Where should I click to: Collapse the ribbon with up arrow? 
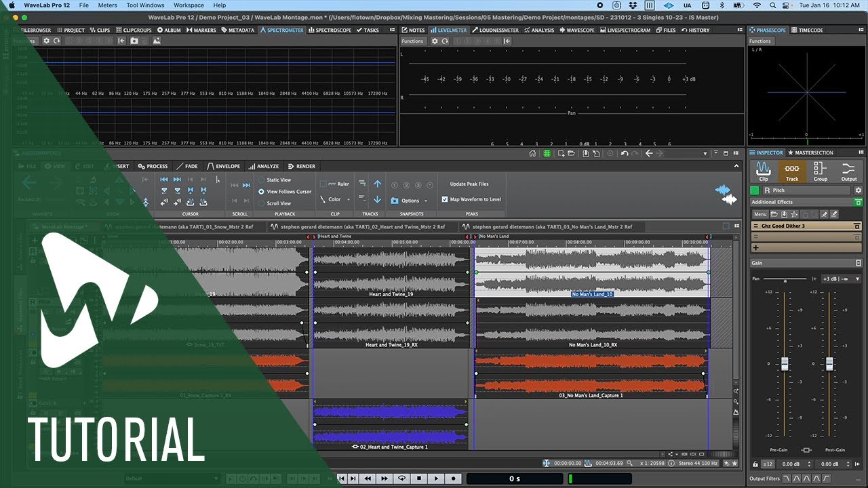737,165
